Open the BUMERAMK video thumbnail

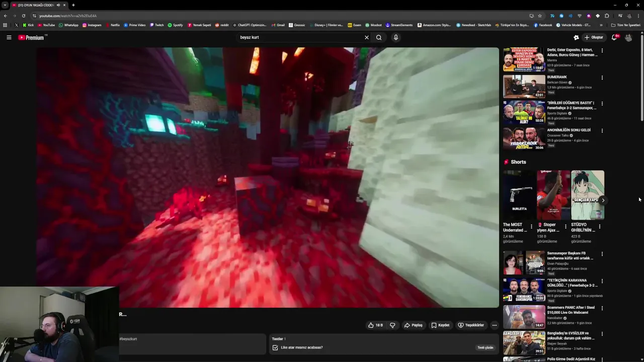(524, 86)
